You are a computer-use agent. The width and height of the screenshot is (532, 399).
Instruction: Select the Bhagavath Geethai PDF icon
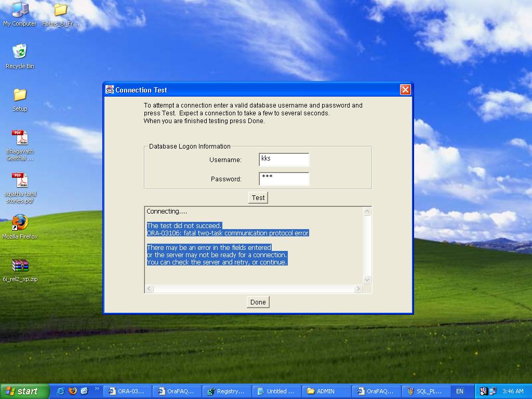(x=20, y=145)
